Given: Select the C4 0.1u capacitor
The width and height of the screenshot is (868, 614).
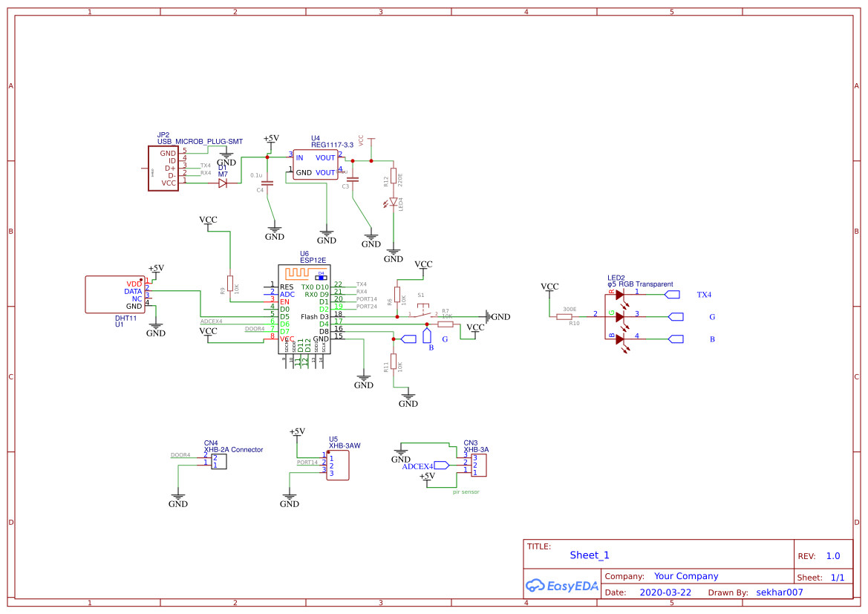Looking at the screenshot, I should pos(267,183).
